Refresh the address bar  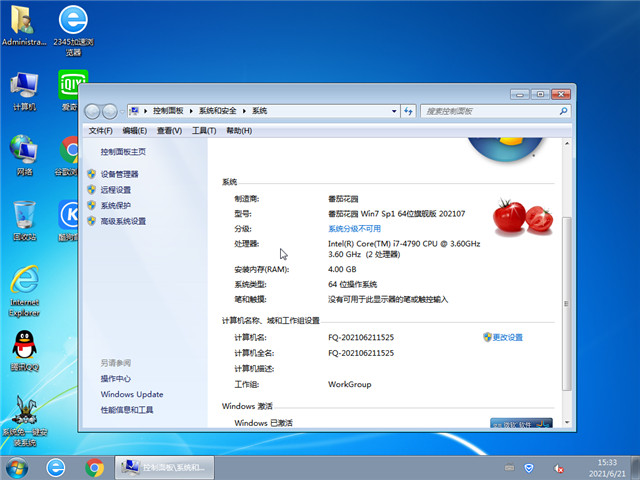(408, 111)
